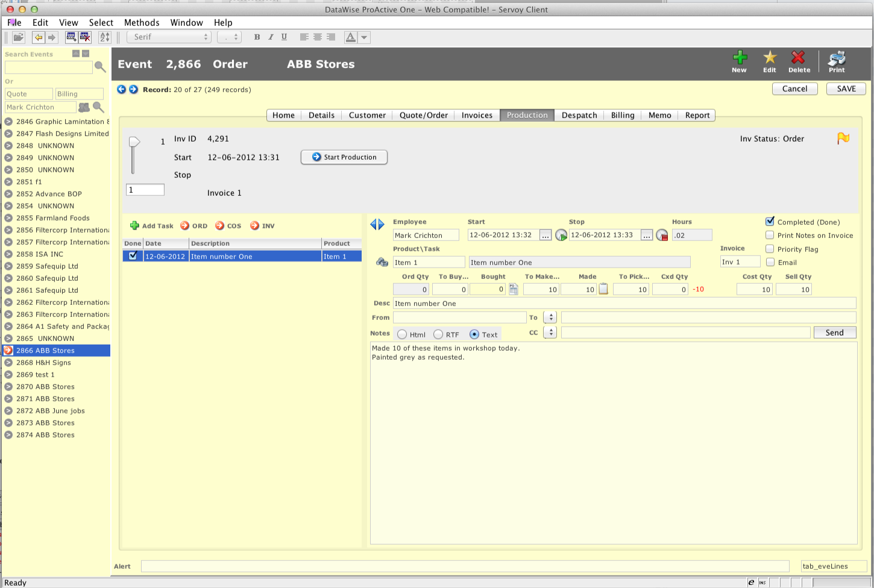Toggle underline text formatting

click(x=284, y=37)
